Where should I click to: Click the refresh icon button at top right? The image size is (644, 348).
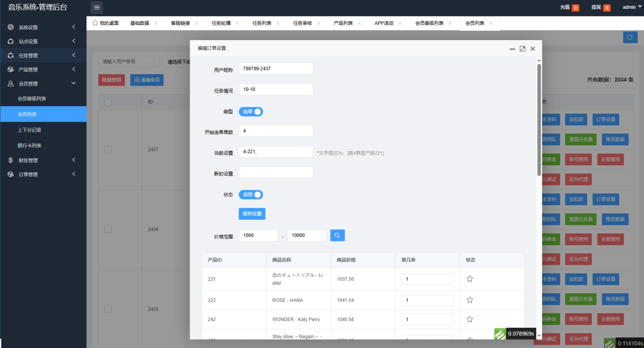630,37
